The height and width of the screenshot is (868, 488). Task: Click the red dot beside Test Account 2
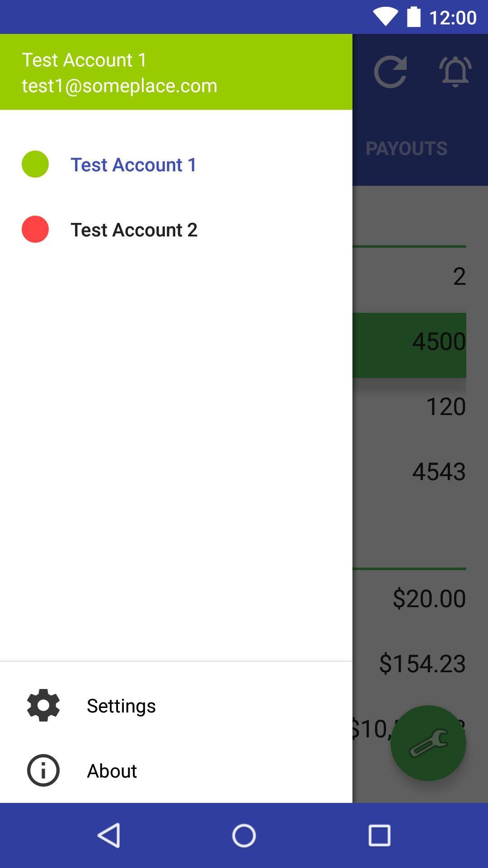35,229
